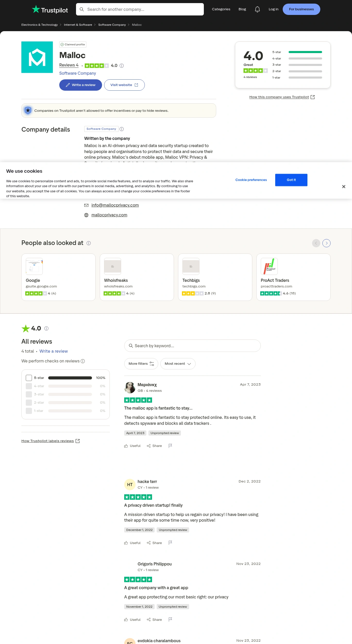
Task: Click the Malloc company logo
Action: click(37, 57)
